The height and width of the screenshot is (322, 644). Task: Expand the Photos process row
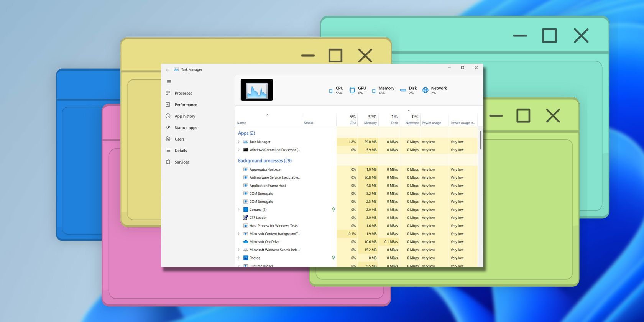[x=239, y=258]
